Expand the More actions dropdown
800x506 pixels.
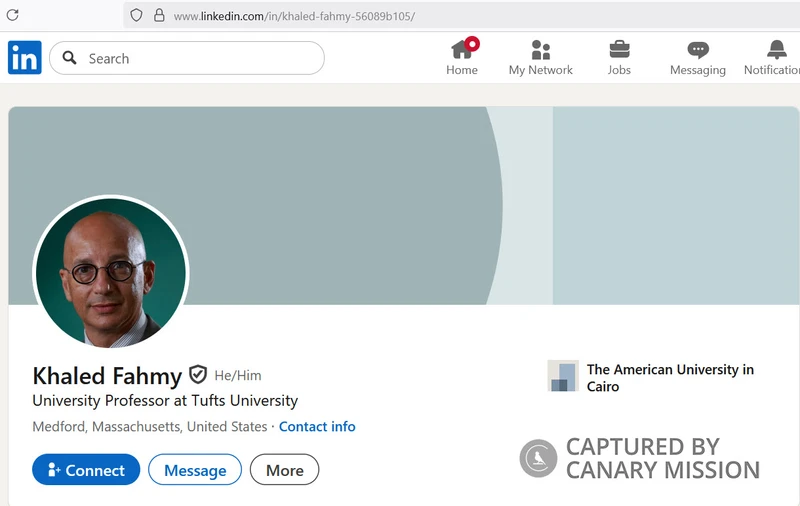pyautogui.click(x=285, y=470)
